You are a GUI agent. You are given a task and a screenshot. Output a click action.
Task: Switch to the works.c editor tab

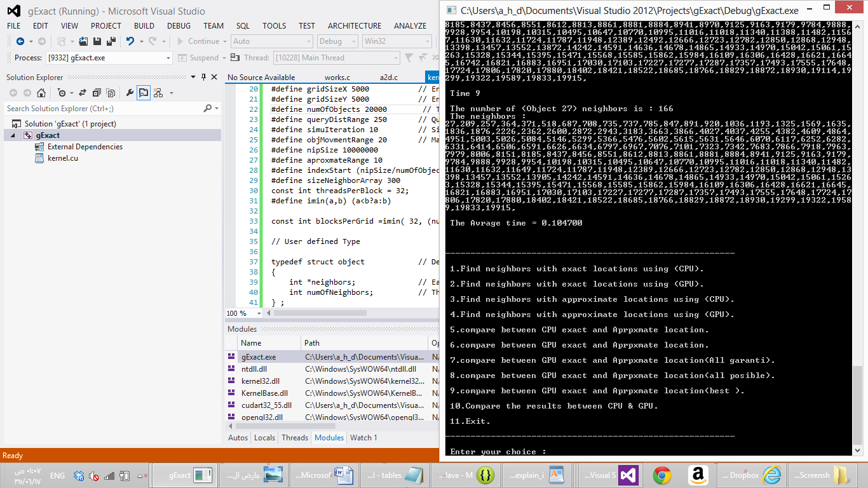337,78
